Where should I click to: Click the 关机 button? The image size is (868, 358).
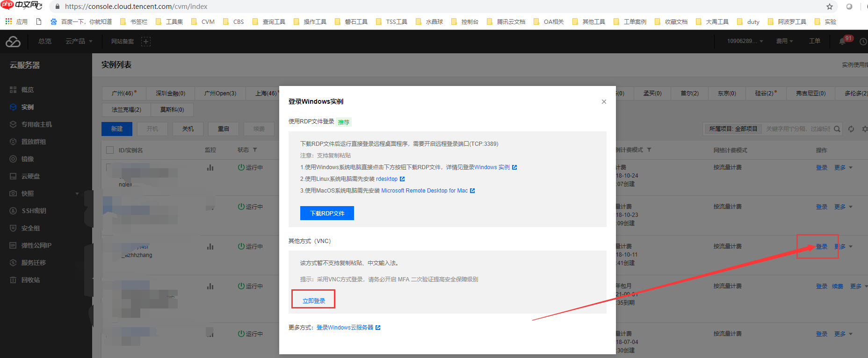[188, 129]
